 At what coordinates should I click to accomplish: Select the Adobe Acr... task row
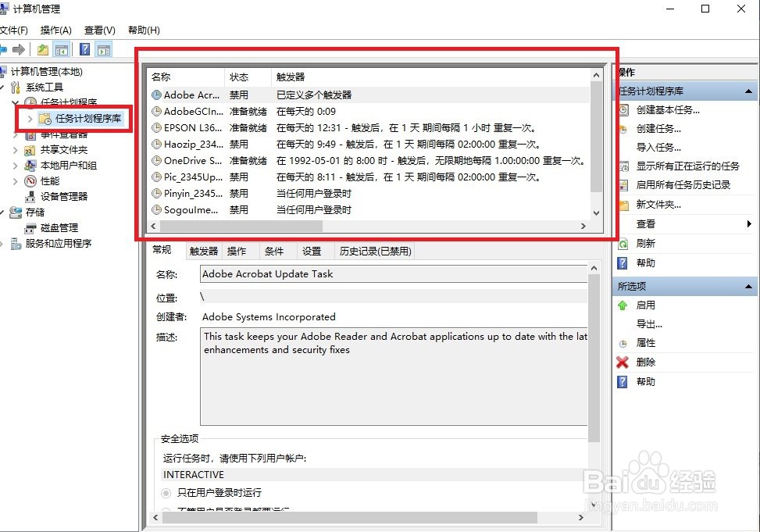(x=369, y=95)
